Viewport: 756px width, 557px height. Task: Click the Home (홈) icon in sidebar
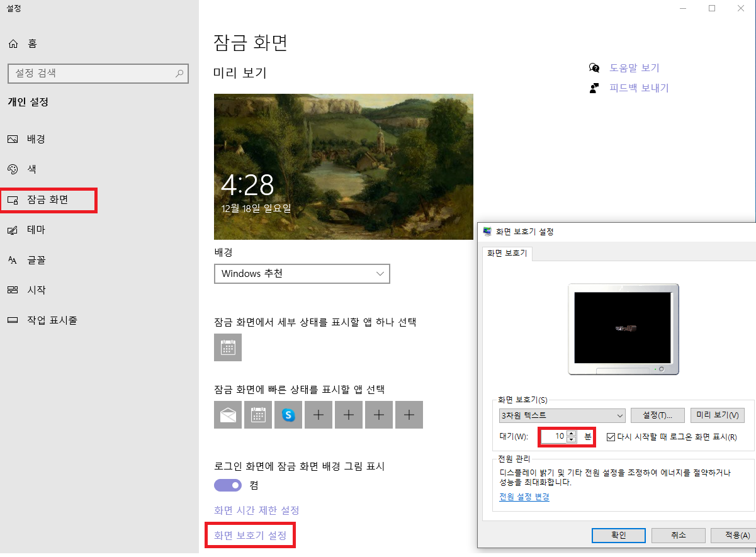tap(13, 43)
